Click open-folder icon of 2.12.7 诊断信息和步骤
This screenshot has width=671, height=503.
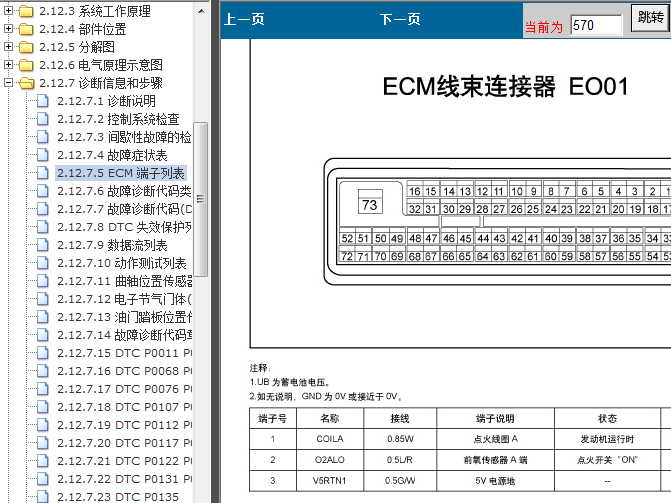pos(27,83)
